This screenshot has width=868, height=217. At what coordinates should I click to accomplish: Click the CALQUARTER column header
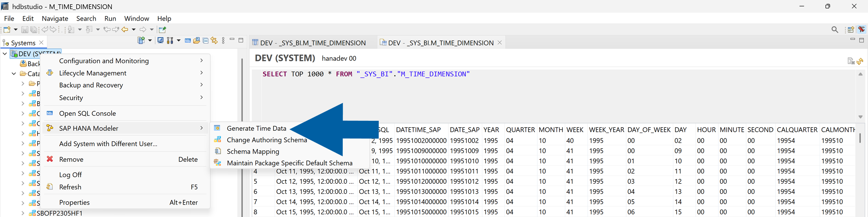click(x=797, y=130)
